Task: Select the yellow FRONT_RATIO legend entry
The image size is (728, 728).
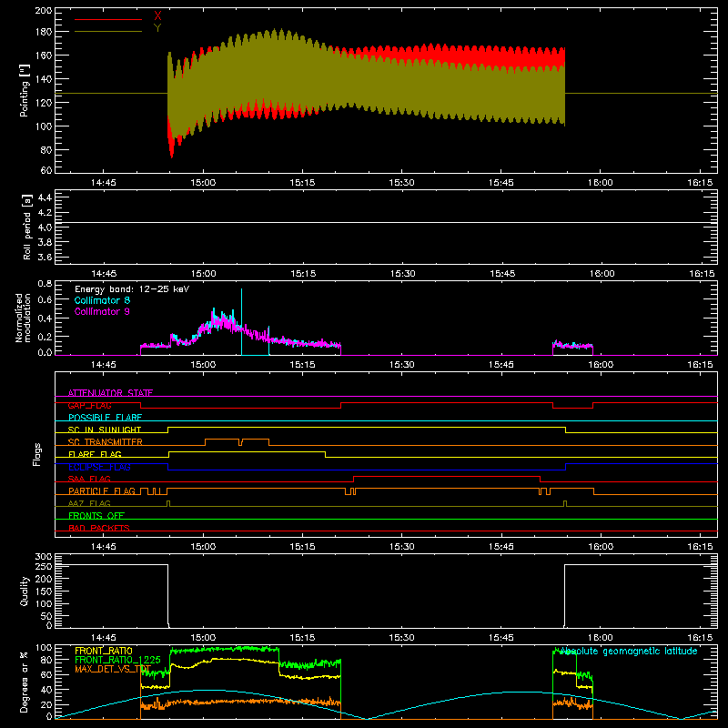Action: click(x=104, y=651)
